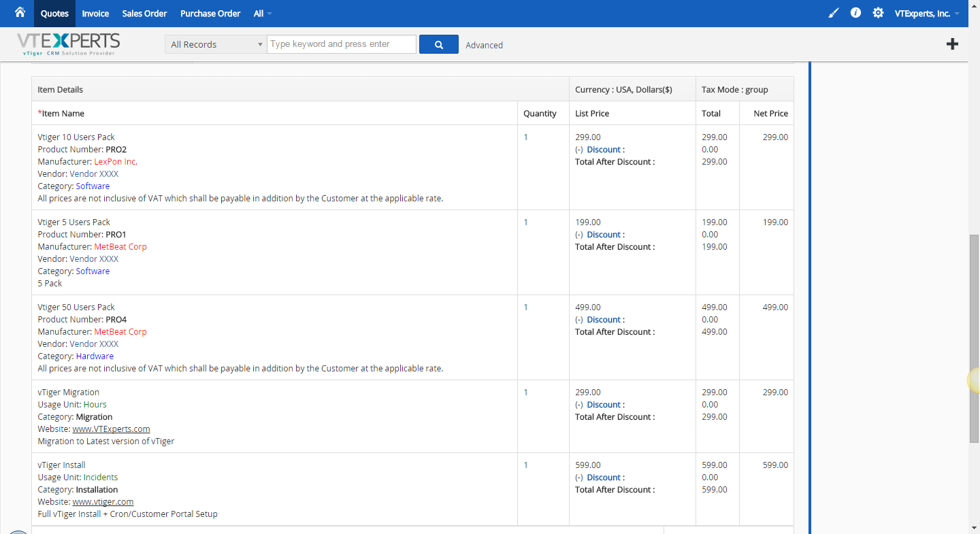The image size is (980, 534).
Task: Go to the Home icon
Action: pos(20,12)
